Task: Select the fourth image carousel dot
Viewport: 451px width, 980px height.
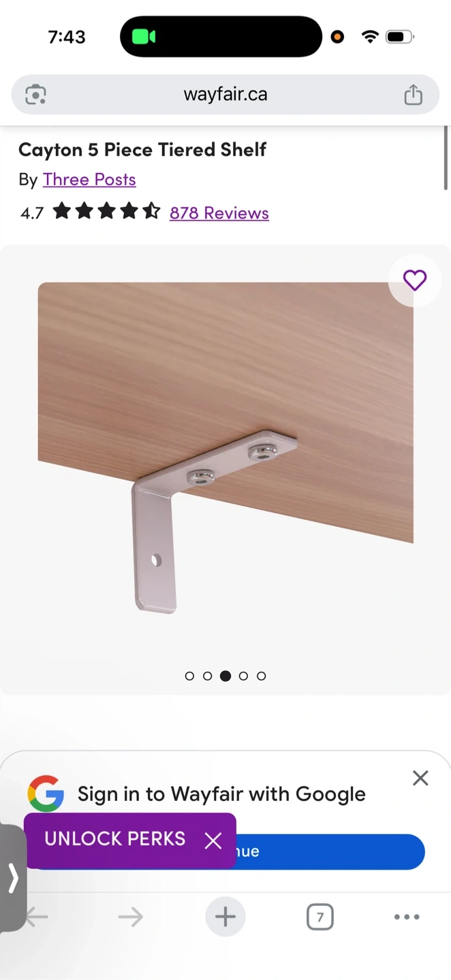Action: coord(243,676)
